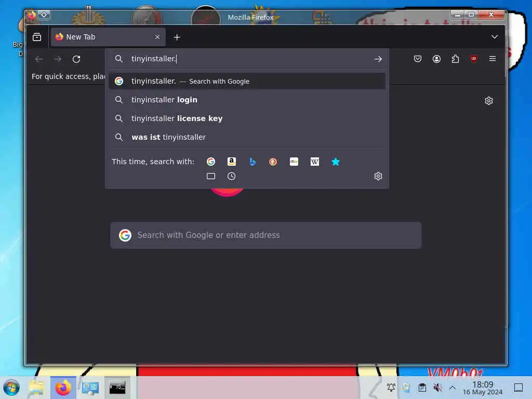Select the New Tab tab
The image size is (532, 399).
(x=108, y=37)
